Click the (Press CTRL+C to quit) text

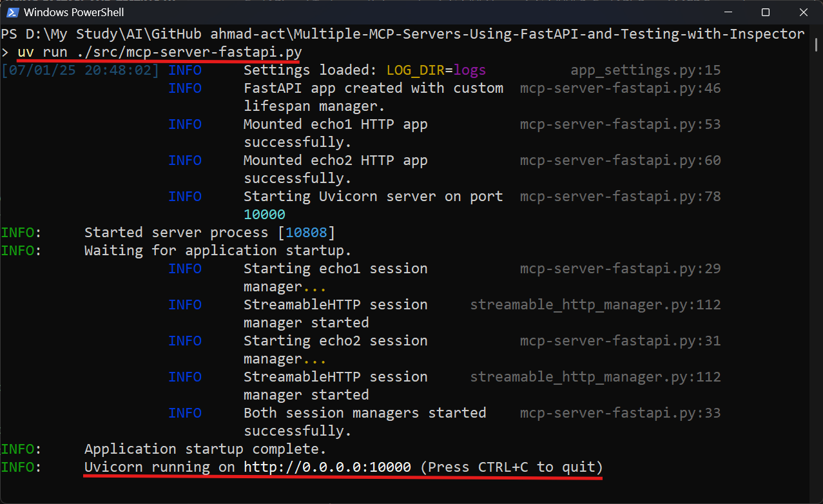pyautogui.click(x=512, y=467)
